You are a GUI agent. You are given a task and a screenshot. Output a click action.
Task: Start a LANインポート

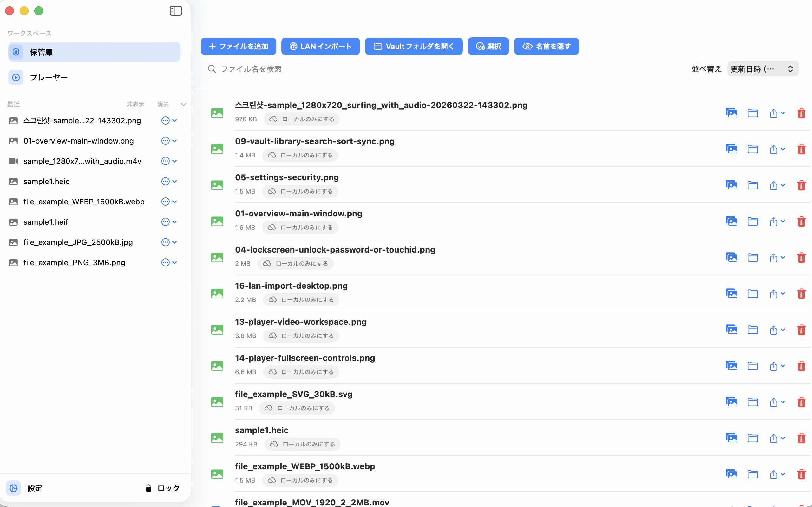320,46
